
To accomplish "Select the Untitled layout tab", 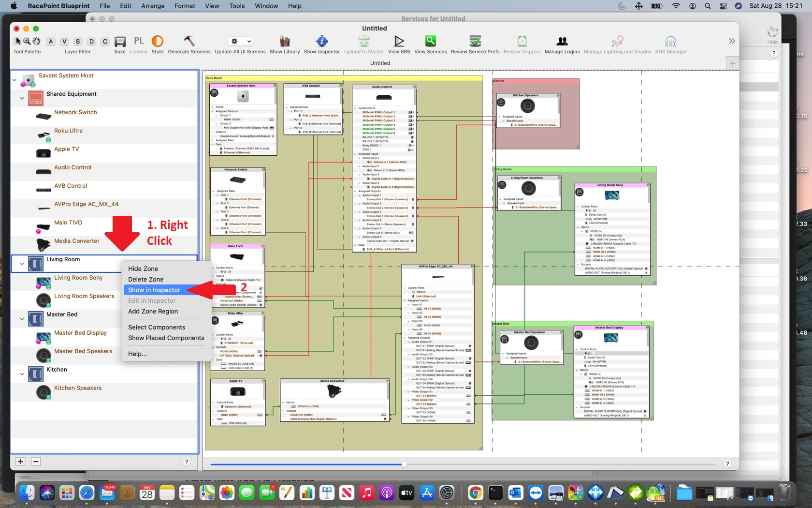I will click(x=380, y=63).
